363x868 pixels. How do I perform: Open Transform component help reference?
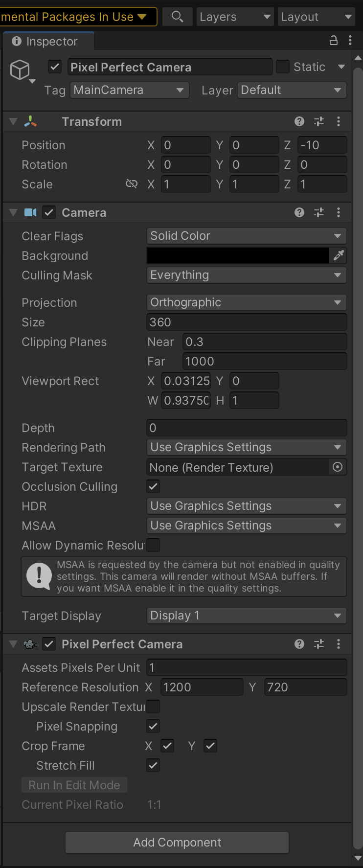tap(299, 121)
